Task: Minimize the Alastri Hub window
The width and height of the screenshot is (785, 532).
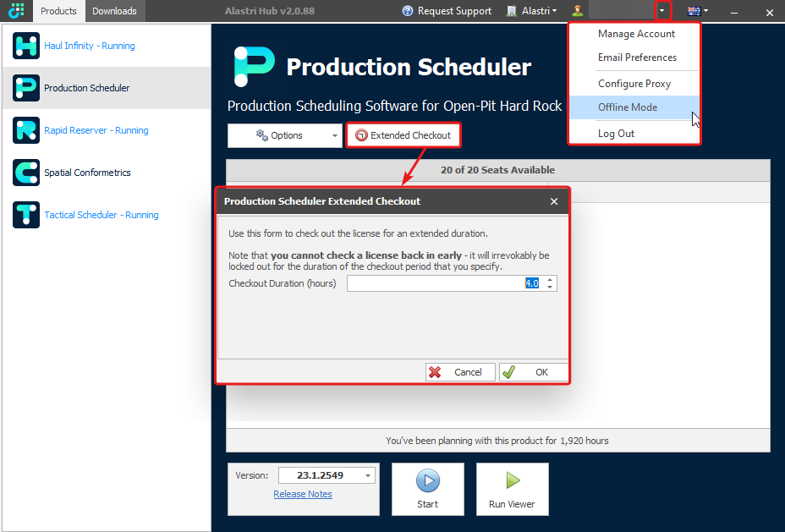Action: (734, 12)
